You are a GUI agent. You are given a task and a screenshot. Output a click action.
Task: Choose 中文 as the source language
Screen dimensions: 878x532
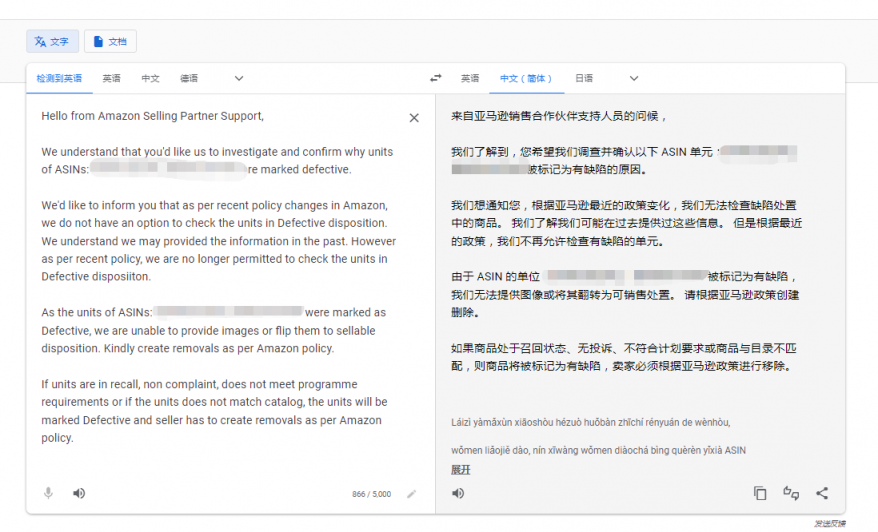pos(150,78)
